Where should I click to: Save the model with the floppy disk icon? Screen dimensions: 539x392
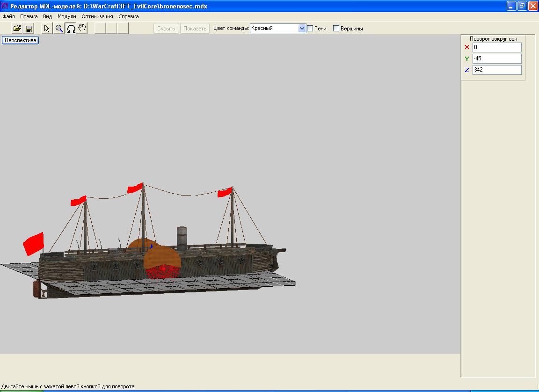(29, 28)
